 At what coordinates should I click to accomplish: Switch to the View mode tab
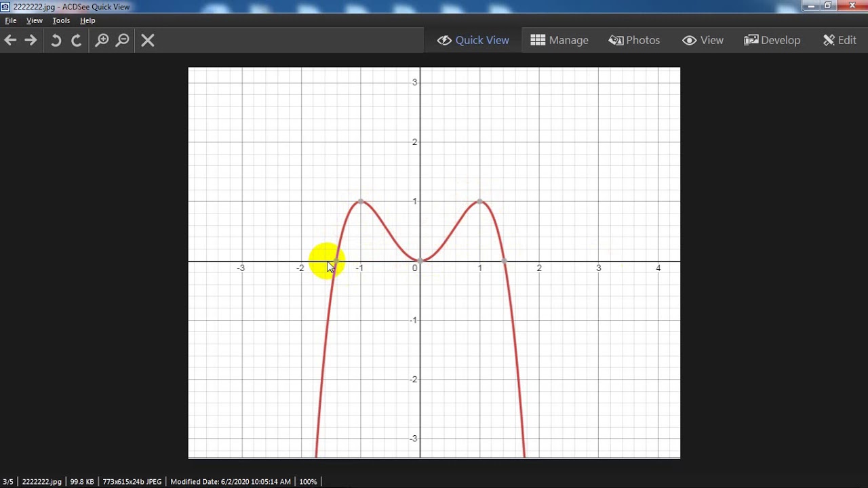coord(703,40)
